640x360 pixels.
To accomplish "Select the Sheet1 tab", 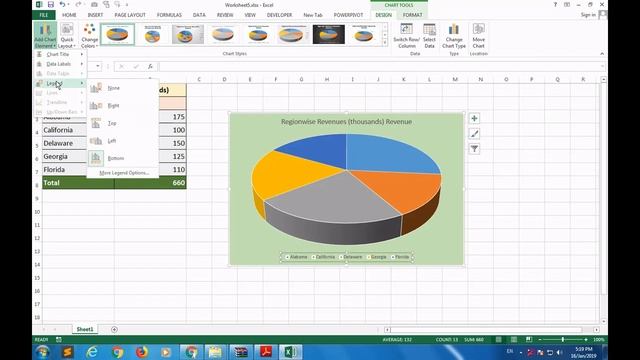I will [85, 329].
